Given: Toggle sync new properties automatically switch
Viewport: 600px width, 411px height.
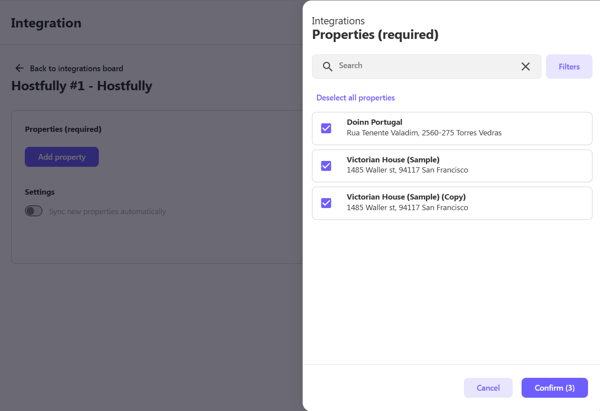Looking at the screenshot, I should point(34,211).
